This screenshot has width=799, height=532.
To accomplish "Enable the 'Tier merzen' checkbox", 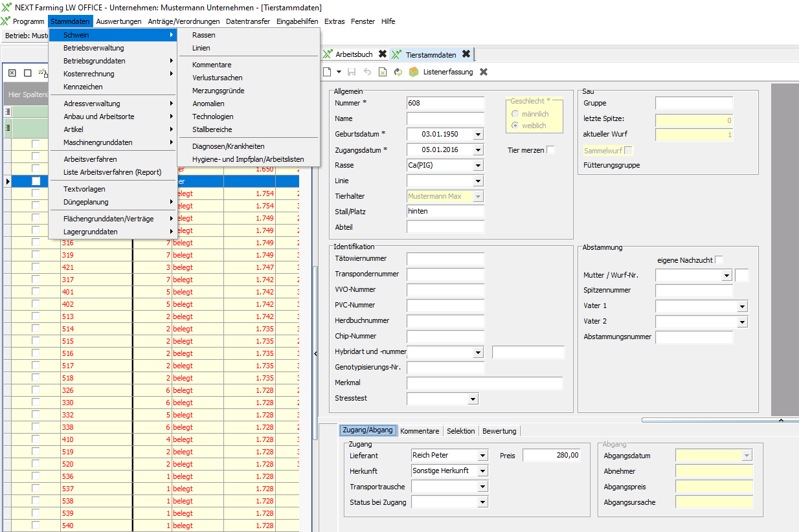I will pos(550,150).
